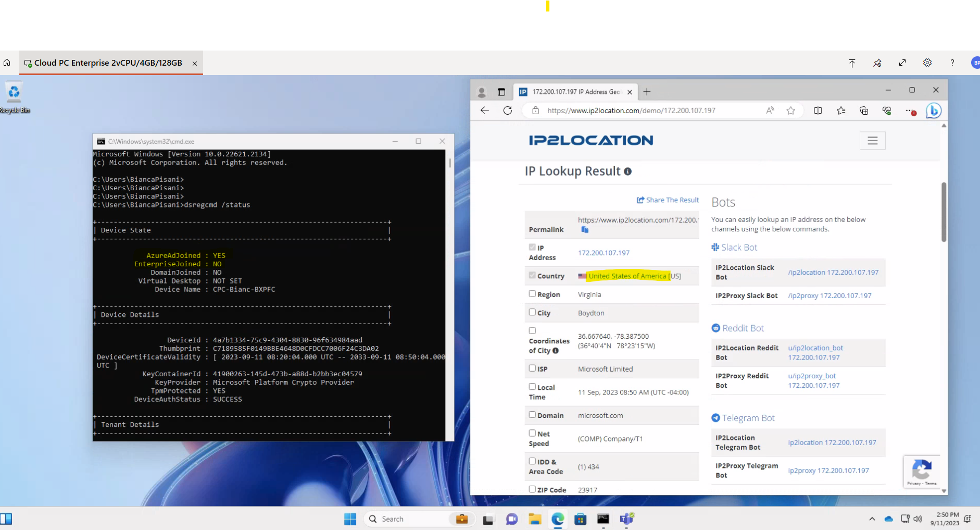Click the u/ip2proxy_bot Reddit link
This screenshot has width=980, height=530.
point(813,380)
